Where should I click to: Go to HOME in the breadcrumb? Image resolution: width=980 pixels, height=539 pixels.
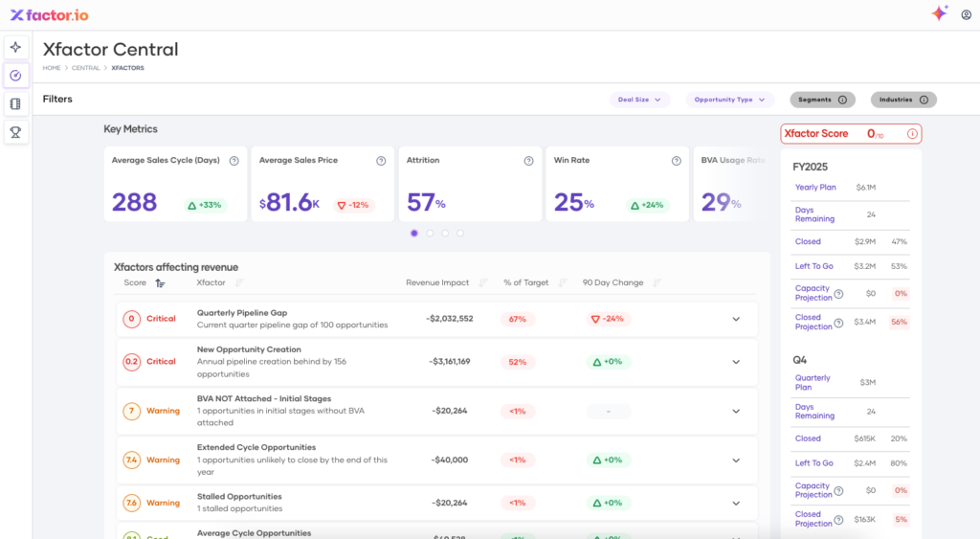(x=52, y=68)
